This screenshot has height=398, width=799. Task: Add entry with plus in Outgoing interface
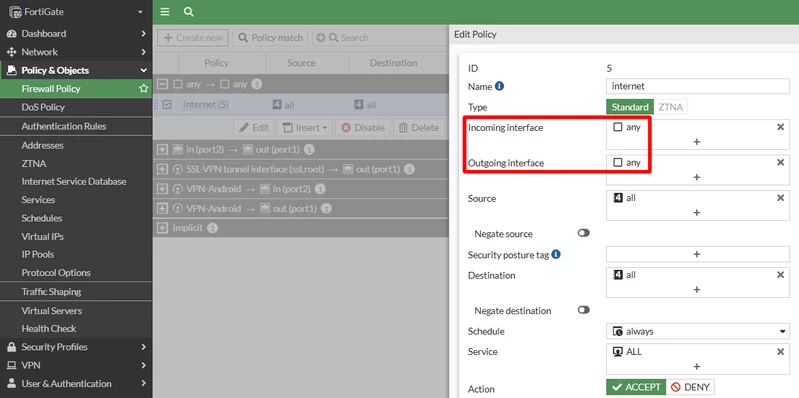(x=697, y=177)
